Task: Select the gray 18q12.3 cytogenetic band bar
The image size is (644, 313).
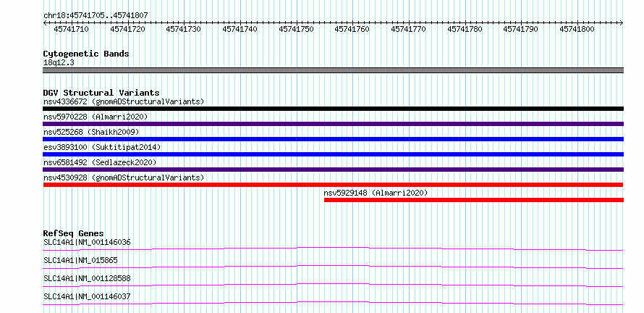Action: [333, 70]
